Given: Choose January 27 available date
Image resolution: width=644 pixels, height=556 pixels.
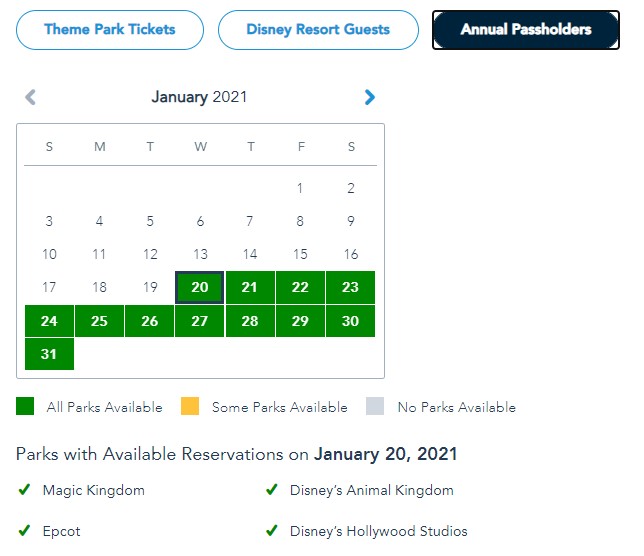Looking at the screenshot, I should click(x=200, y=321).
